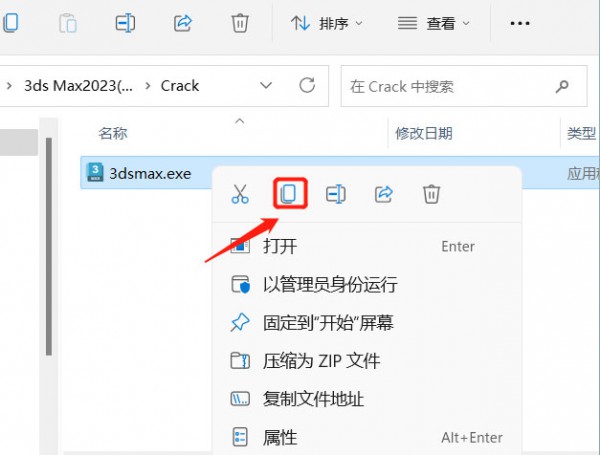Image resolution: width=600 pixels, height=455 pixels.
Task: Open the 排序 sort dropdown
Action: click(326, 24)
